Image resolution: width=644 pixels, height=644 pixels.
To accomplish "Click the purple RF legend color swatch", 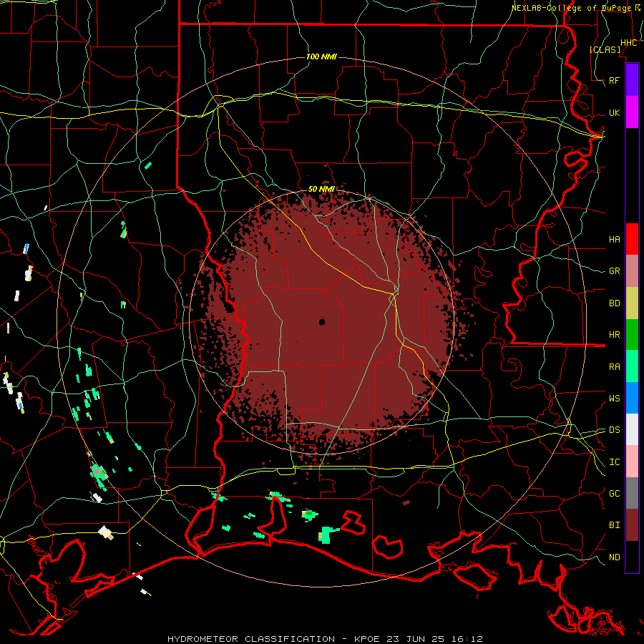I will [632, 80].
